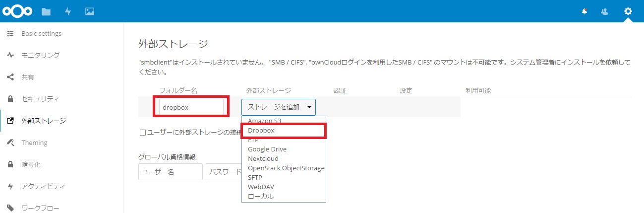
Task: Click the パスワード credentials field
Action: 224,172
